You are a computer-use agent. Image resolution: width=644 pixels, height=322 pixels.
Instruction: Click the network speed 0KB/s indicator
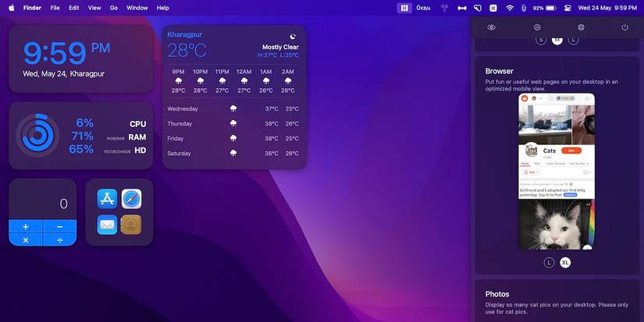(423, 8)
